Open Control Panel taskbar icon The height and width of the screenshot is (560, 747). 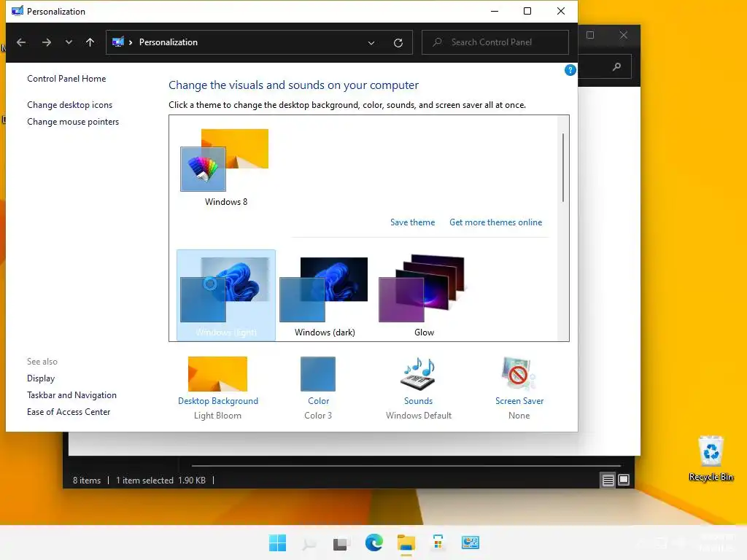(x=471, y=542)
